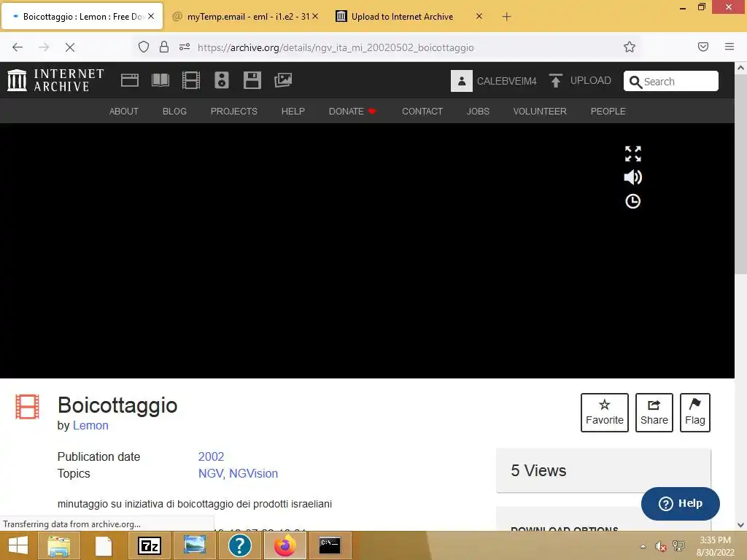Open the Firefox application menu
Screen dimensions: 747x560
pyautogui.click(x=729, y=47)
